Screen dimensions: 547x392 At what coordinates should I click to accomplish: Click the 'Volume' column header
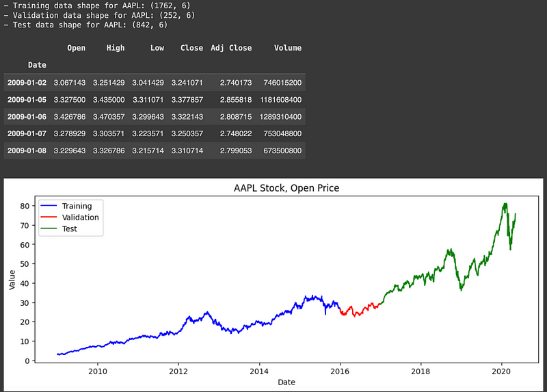pyautogui.click(x=288, y=48)
